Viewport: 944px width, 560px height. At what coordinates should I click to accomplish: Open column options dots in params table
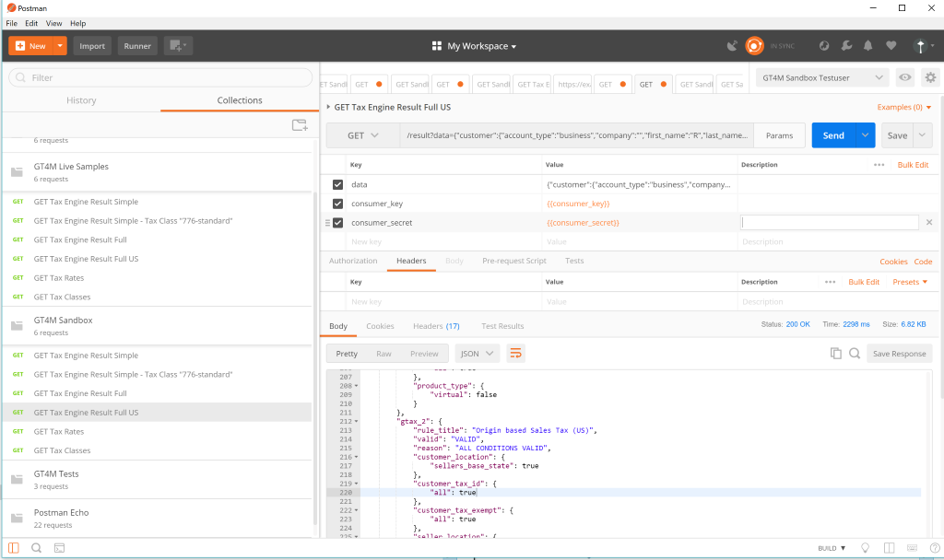[x=879, y=165]
